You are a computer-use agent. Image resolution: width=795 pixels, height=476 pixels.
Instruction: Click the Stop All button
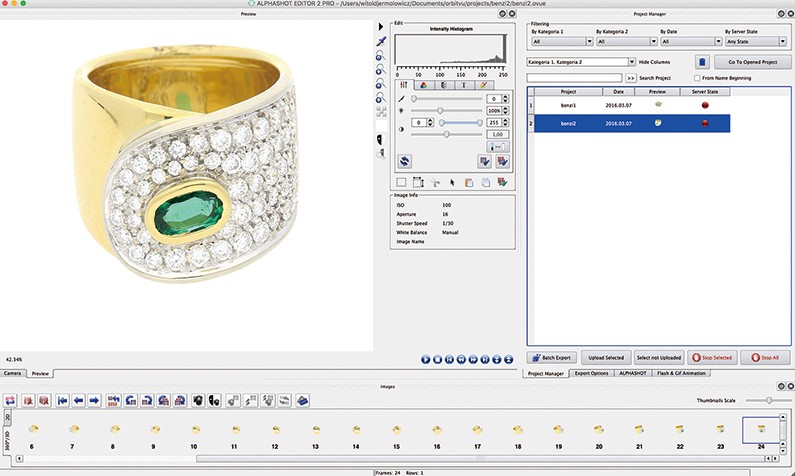click(x=765, y=357)
